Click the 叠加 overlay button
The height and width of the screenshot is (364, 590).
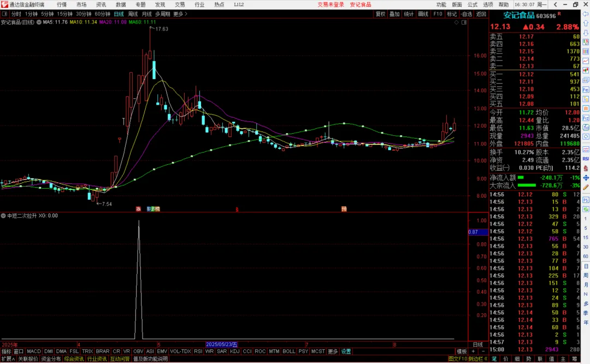(394, 14)
